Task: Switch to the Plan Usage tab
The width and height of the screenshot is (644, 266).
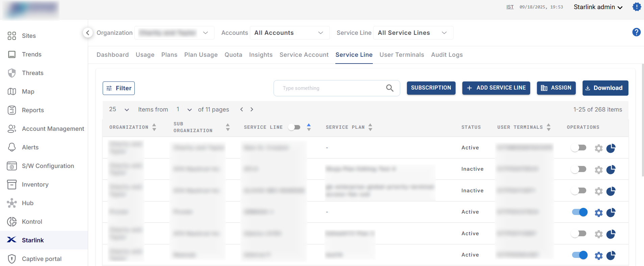Action: click(201, 55)
